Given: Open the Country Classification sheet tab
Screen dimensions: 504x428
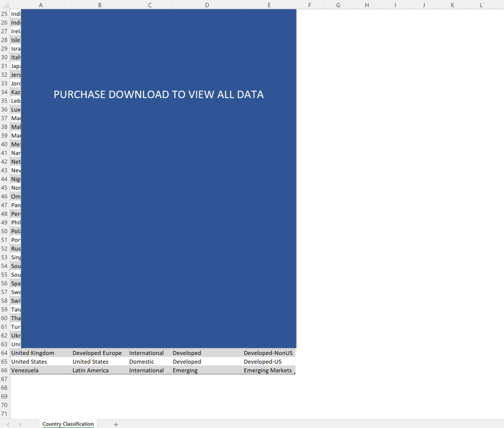Looking at the screenshot, I should pyautogui.click(x=68, y=424).
